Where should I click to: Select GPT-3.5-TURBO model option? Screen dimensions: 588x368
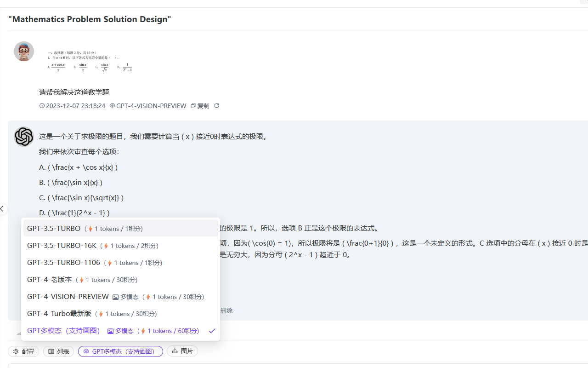(121, 229)
